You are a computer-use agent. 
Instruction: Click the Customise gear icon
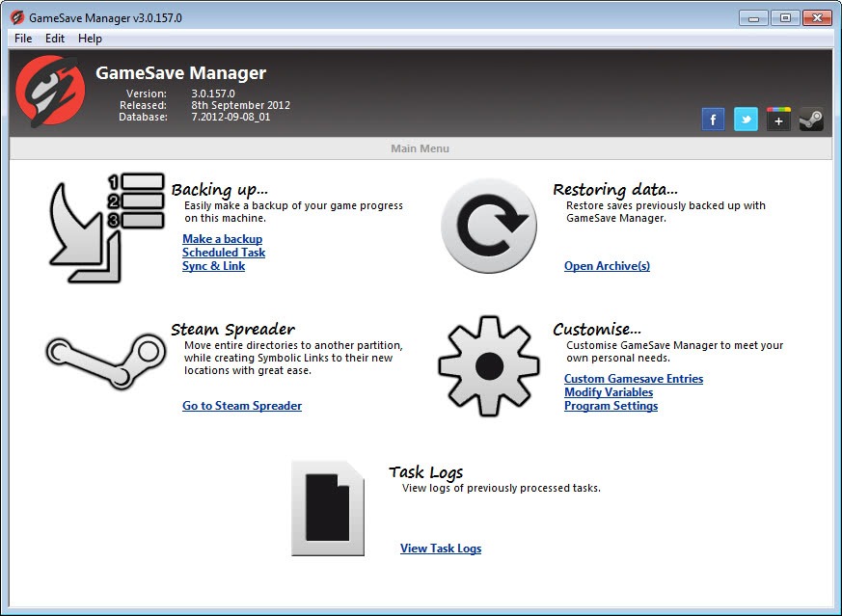tap(489, 366)
